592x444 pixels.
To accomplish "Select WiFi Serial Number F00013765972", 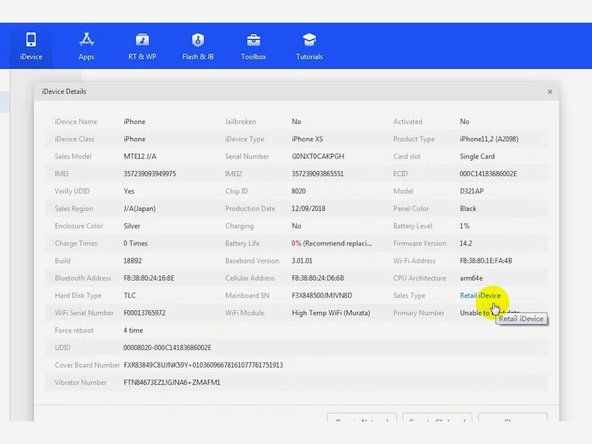I will [x=144, y=313].
